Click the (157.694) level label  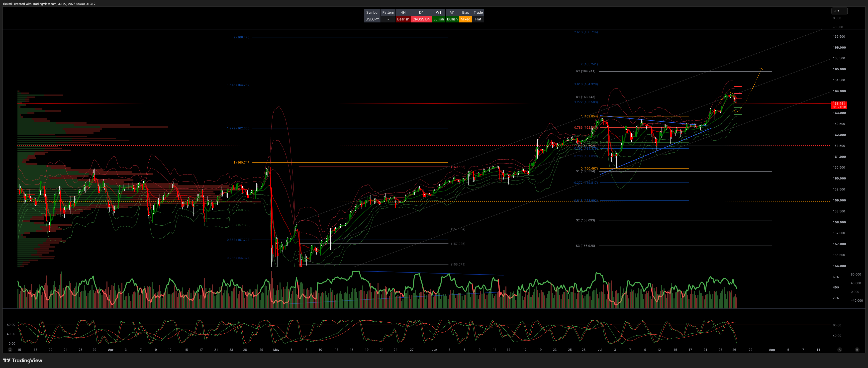(458, 229)
